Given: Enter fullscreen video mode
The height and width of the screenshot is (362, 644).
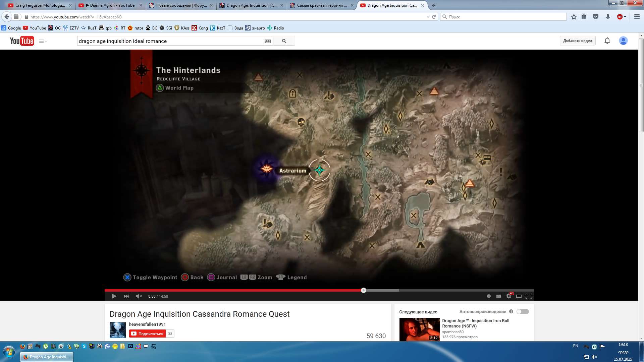Looking at the screenshot, I should [x=529, y=296].
